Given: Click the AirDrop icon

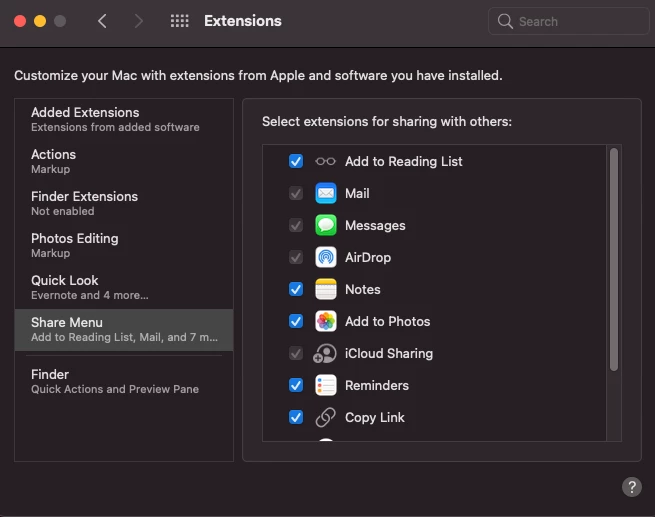Looking at the screenshot, I should tap(325, 257).
